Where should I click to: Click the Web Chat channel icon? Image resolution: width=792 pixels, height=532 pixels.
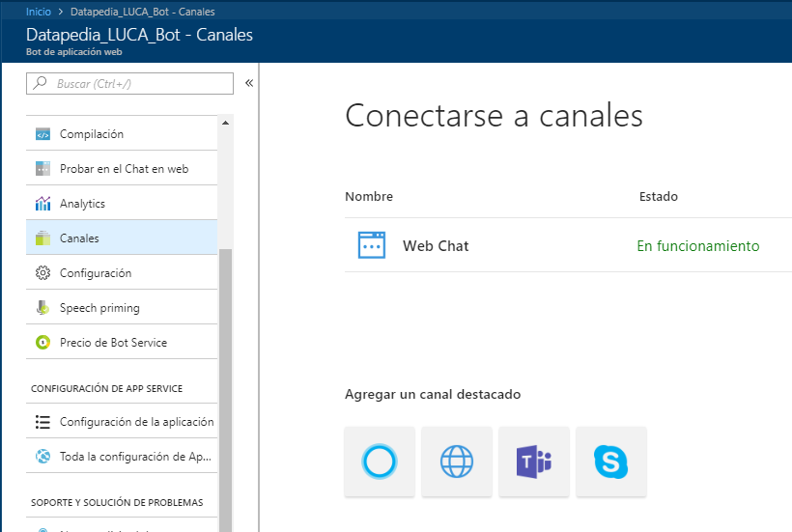371,245
